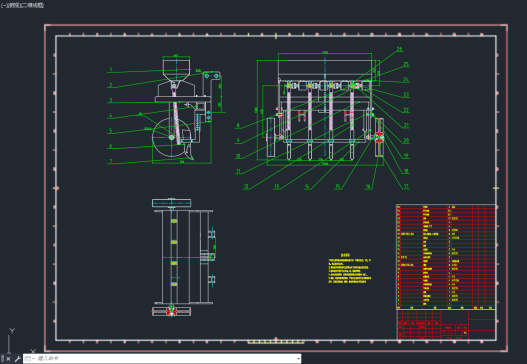Select part balloon number 1
The width and height of the screenshot is (527, 364).
coord(111,70)
